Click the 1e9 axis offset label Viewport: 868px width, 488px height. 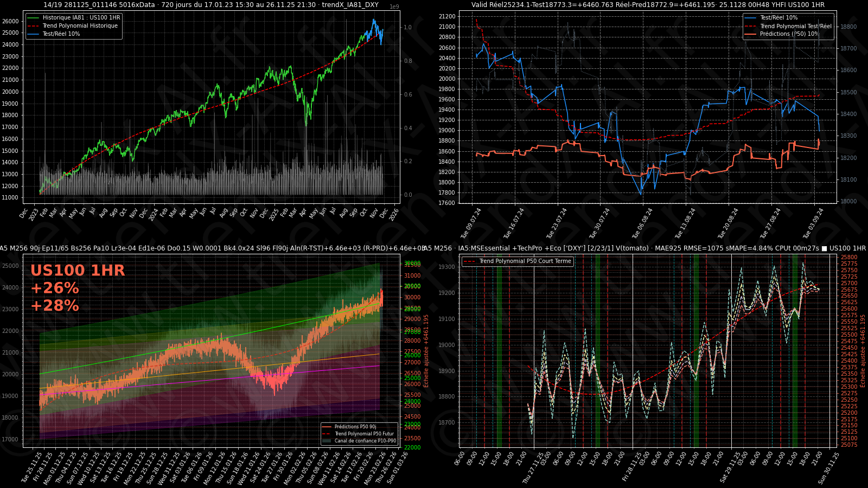394,7
